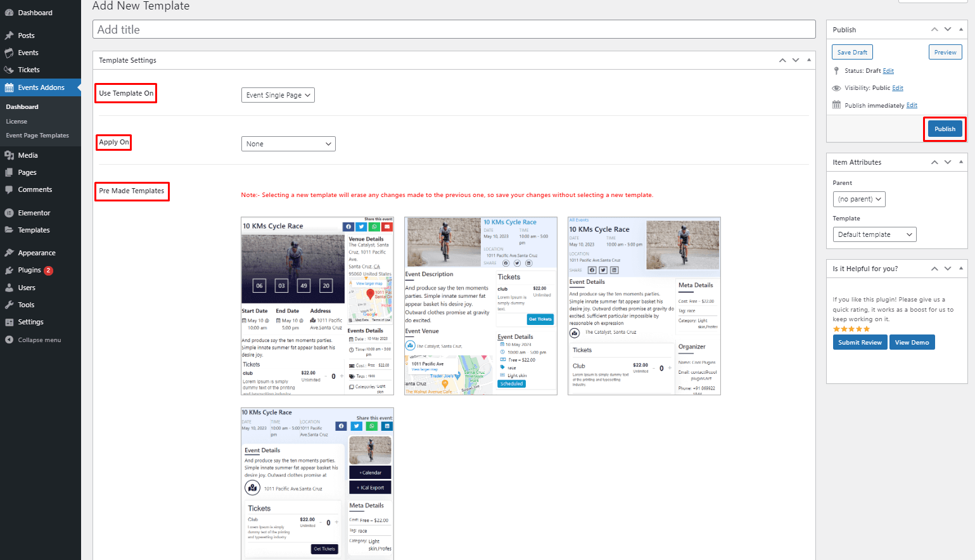Click the Settings icon in the sidebar
Screen dimensions: 975x560
coord(9,322)
